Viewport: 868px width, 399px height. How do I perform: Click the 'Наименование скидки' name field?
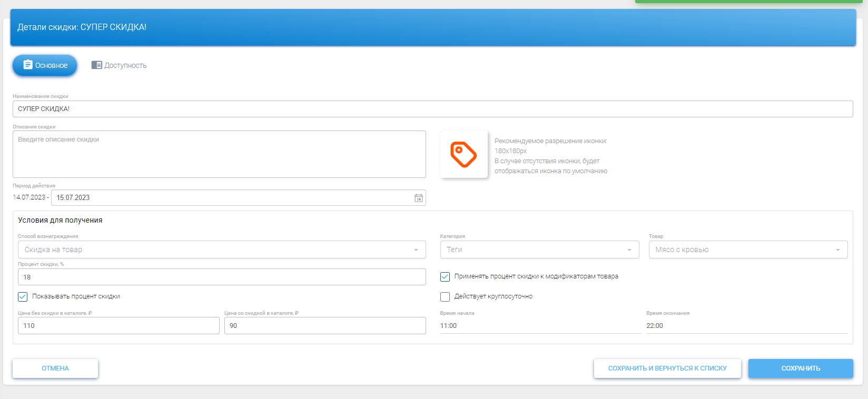pyautogui.click(x=432, y=109)
